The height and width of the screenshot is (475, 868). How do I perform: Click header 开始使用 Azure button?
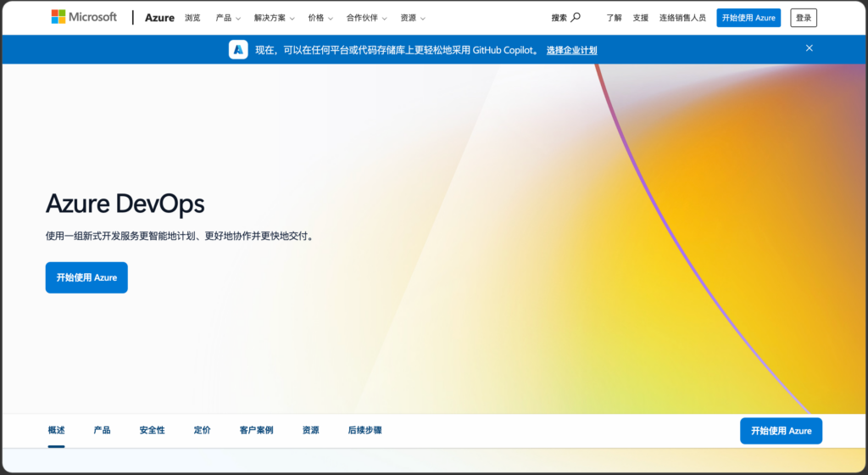click(748, 18)
